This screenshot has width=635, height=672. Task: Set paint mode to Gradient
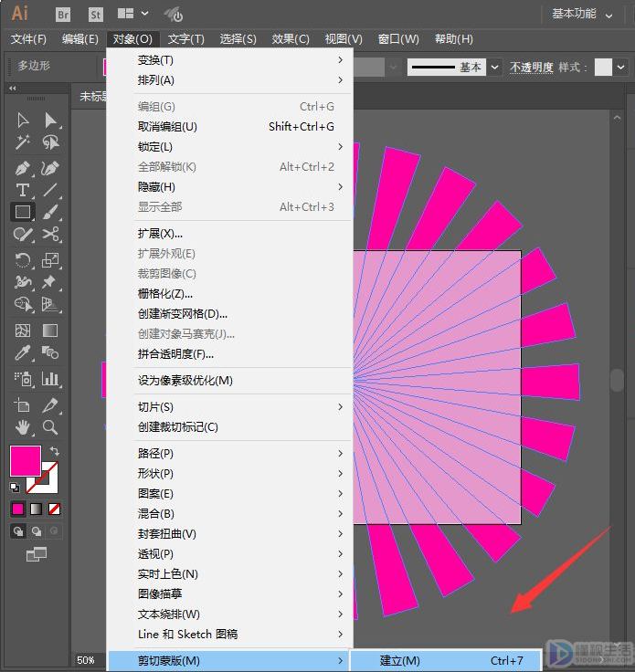point(36,509)
